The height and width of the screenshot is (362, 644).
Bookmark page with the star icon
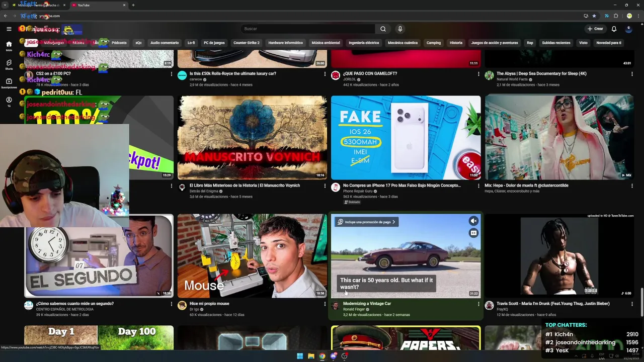(594, 16)
